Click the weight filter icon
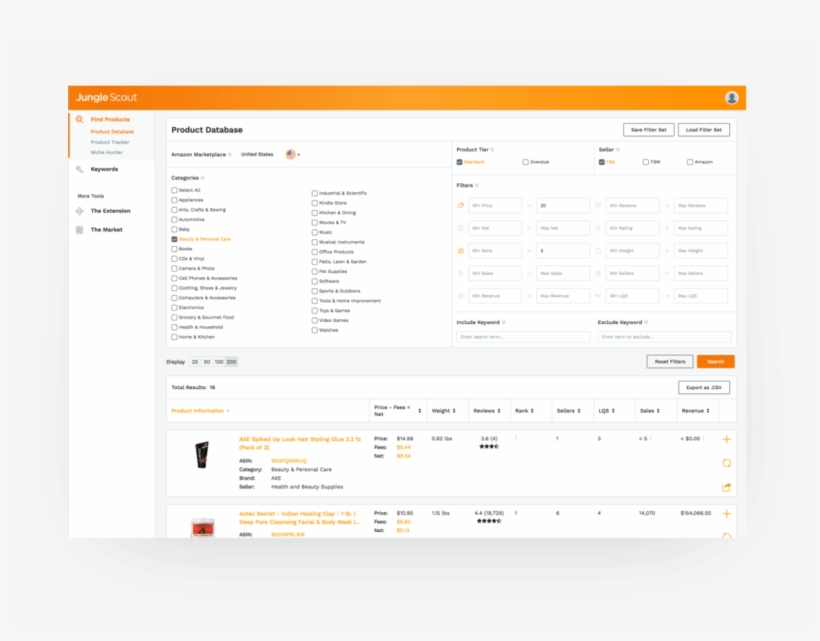This screenshot has width=820, height=641. 598,251
